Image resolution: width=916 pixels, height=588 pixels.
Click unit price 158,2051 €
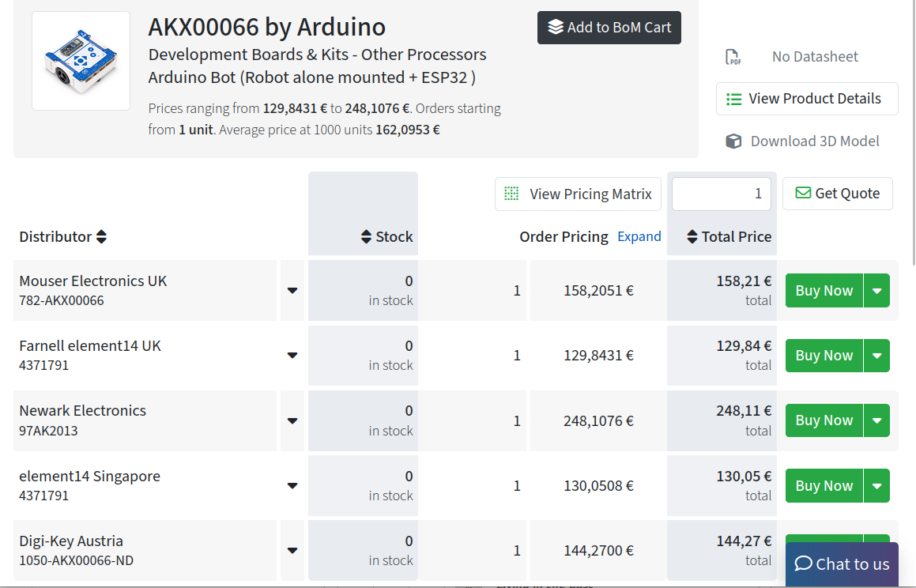coord(598,290)
